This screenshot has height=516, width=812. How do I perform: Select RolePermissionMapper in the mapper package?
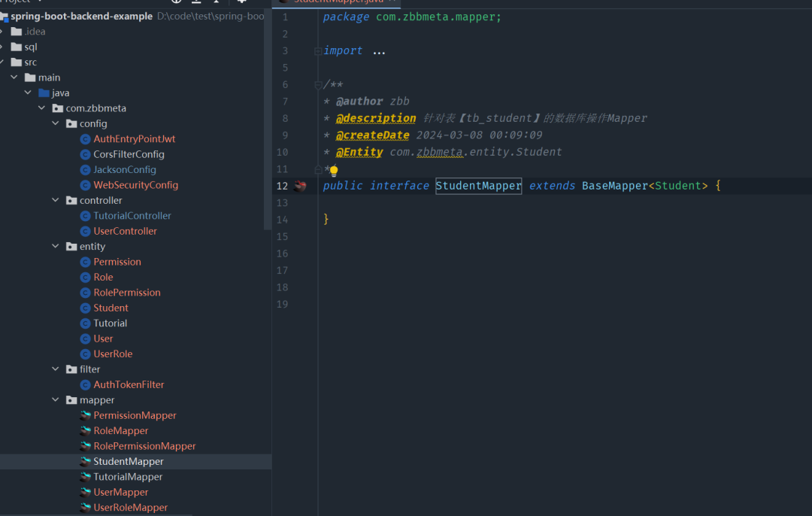(x=144, y=447)
